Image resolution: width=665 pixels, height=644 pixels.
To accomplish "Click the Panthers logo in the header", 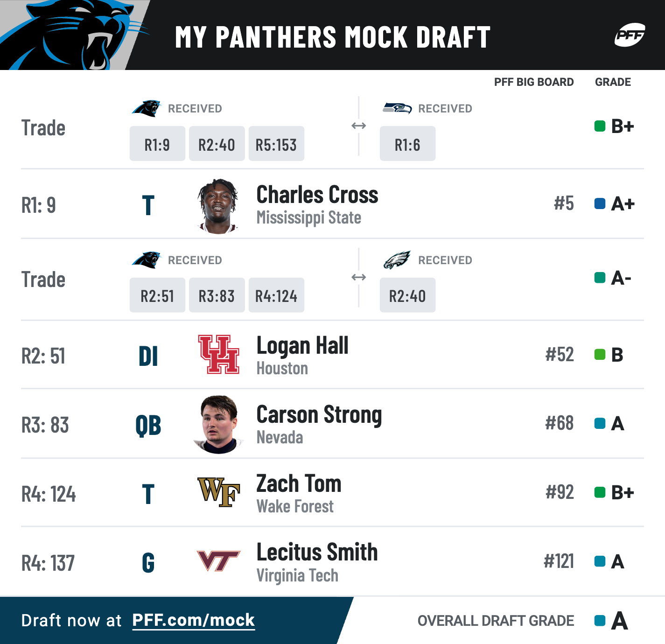I will pos(75,35).
